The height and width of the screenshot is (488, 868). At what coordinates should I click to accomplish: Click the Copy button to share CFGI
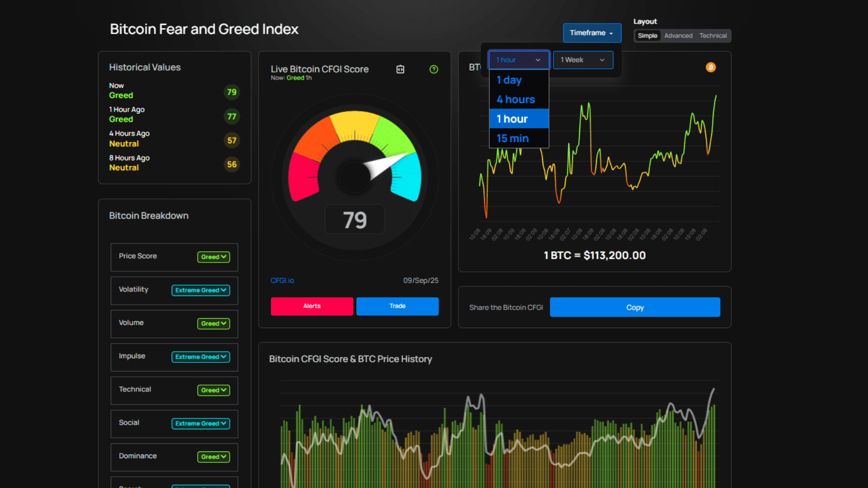[635, 307]
